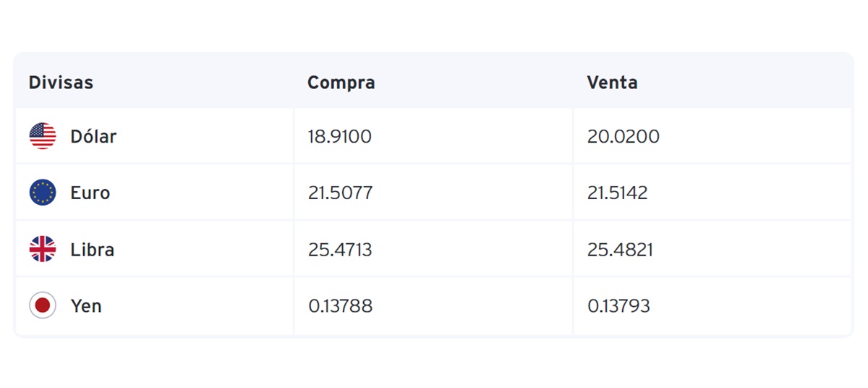Screen dimensions: 868x388
Task: Click the Divisas column header
Action: pos(61,83)
